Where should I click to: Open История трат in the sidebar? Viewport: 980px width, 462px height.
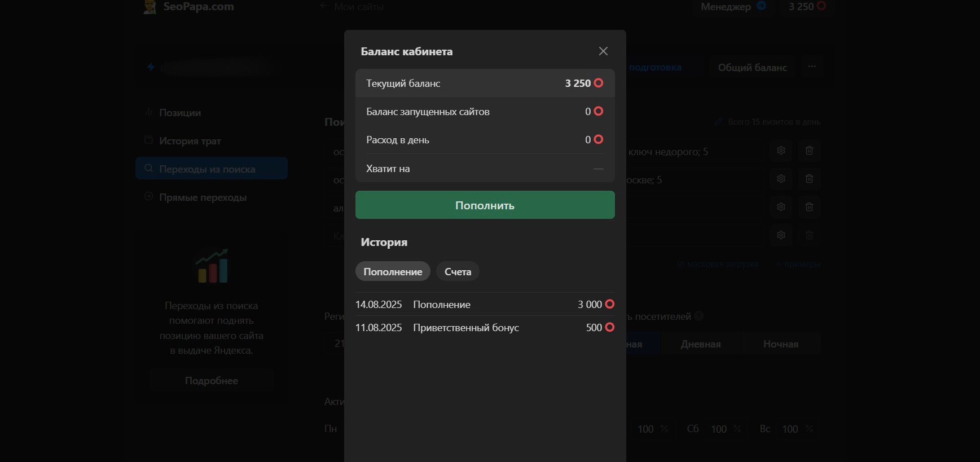(190, 141)
